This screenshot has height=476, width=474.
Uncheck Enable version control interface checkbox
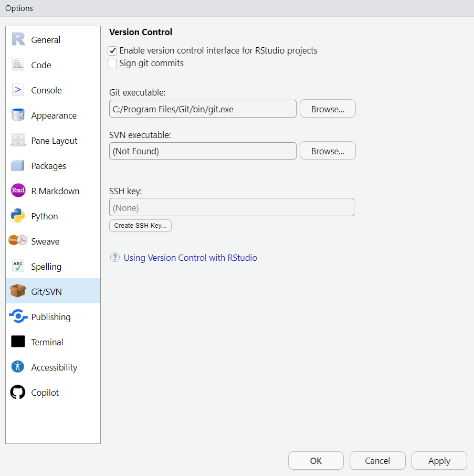tap(113, 51)
